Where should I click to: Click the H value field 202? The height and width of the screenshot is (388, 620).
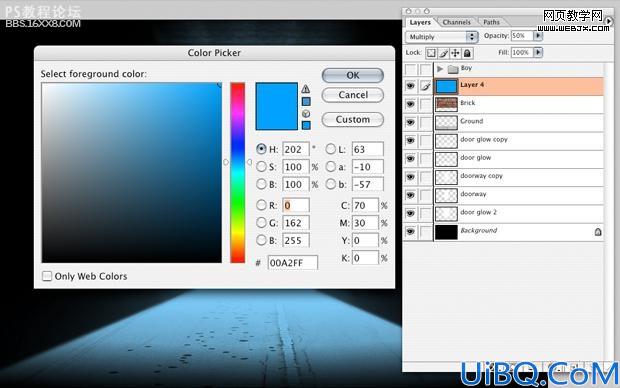pos(296,150)
